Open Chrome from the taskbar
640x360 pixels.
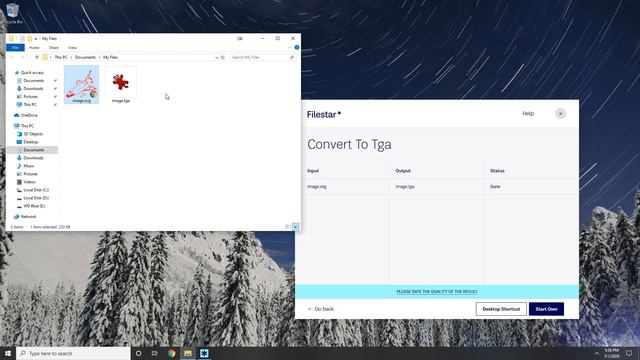tap(171, 353)
